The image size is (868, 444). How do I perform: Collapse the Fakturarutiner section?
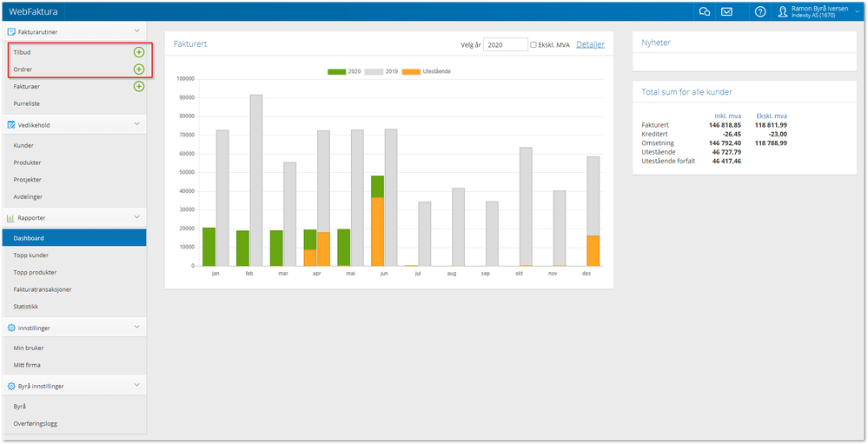tap(137, 31)
